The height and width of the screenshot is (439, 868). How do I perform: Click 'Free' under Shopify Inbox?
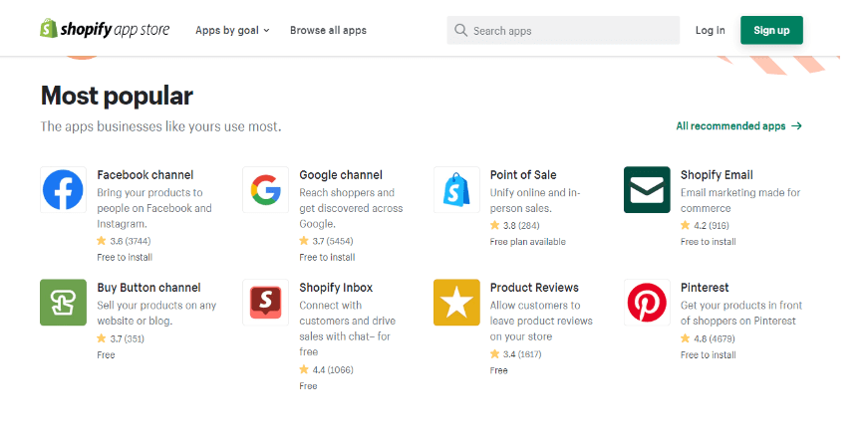pyautogui.click(x=308, y=386)
